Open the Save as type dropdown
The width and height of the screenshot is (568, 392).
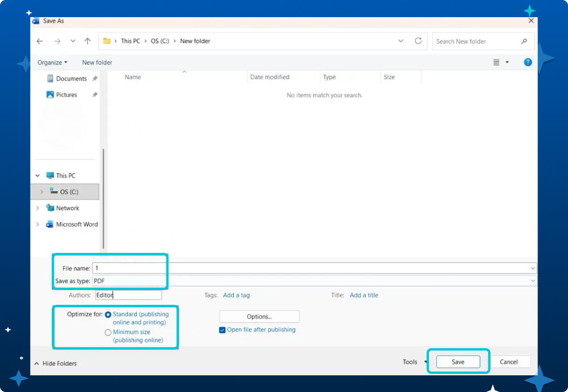point(533,281)
